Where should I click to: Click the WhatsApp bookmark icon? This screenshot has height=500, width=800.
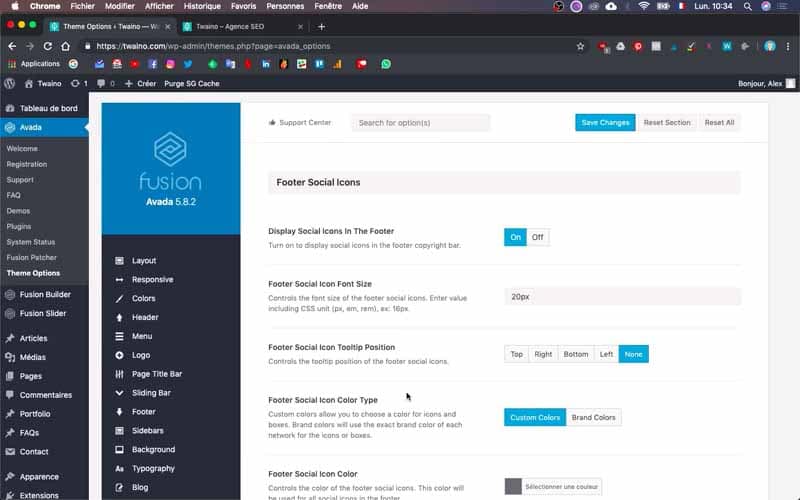click(x=386, y=64)
